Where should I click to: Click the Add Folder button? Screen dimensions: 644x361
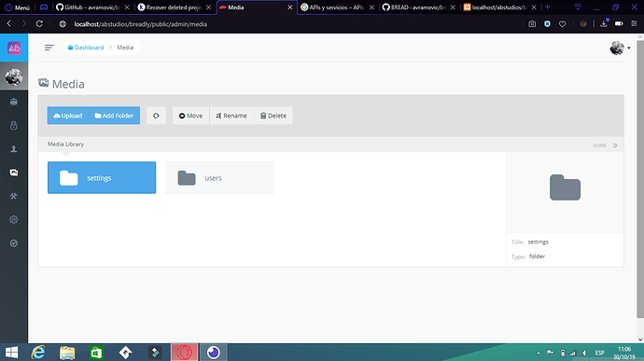click(114, 116)
